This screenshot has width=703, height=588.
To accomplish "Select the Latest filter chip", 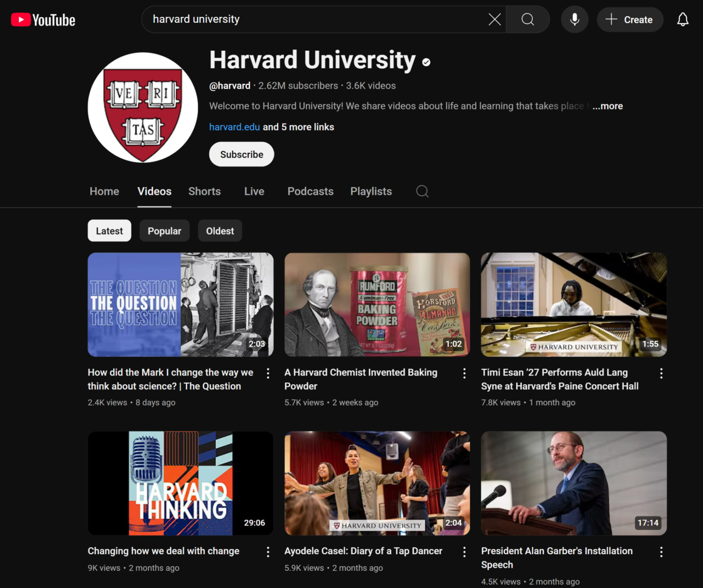I will 109,231.
